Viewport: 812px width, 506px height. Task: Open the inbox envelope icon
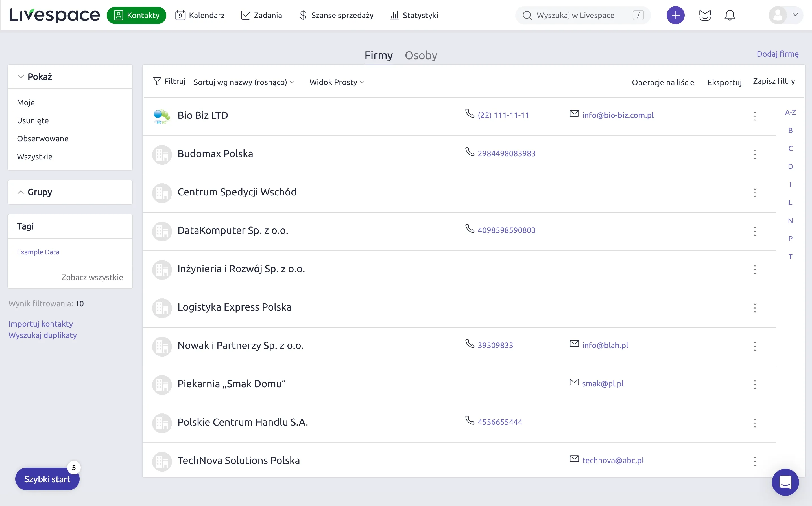tap(705, 15)
